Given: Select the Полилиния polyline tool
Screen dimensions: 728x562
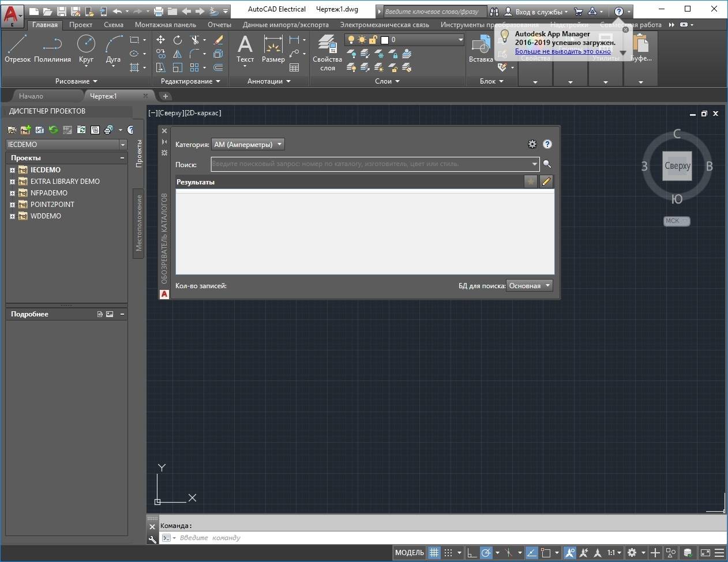Looking at the screenshot, I should tap(52, 48).
